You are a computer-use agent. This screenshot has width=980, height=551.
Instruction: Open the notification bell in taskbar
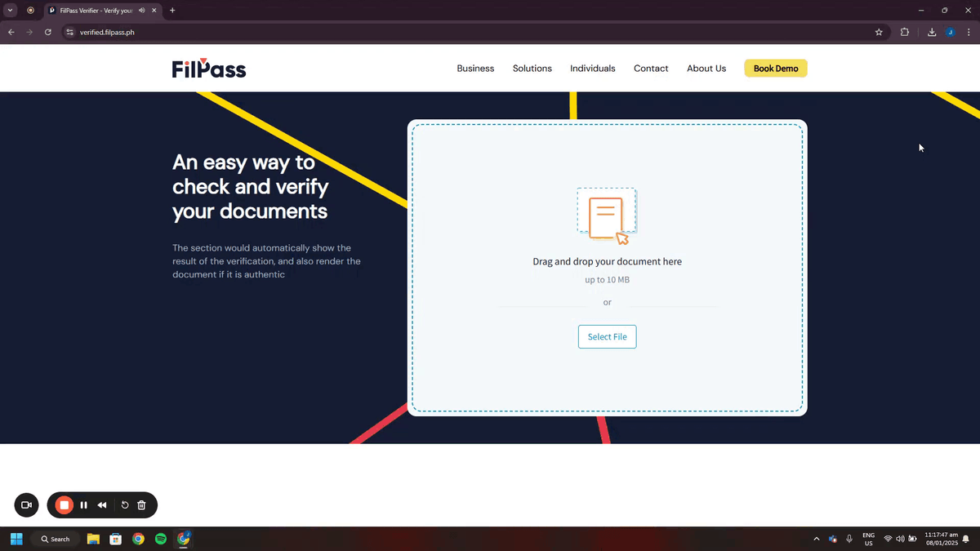click(965, 539)
